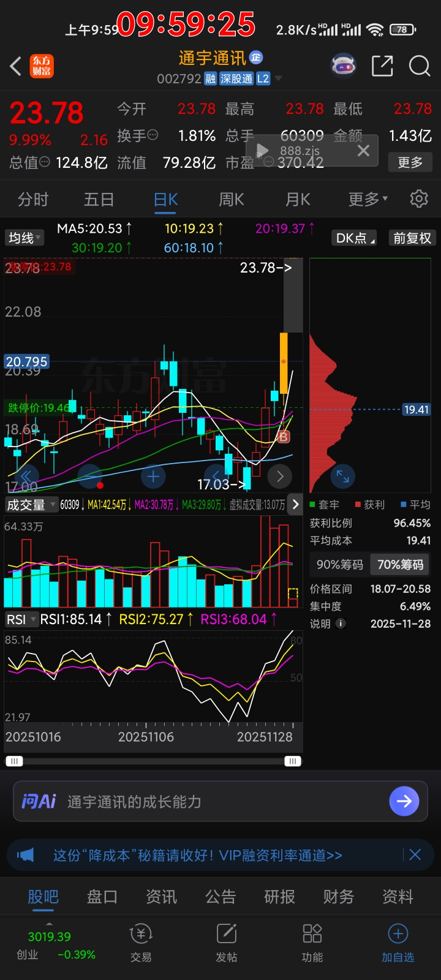Open 交易 trading in bottom bar

click(141, 944)
